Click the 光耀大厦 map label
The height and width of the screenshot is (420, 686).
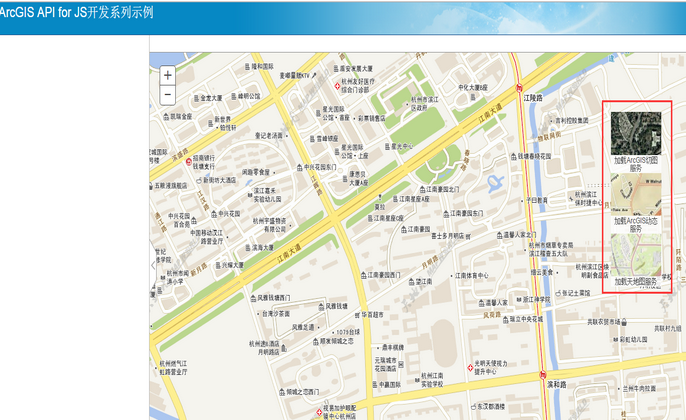[233, 265]
